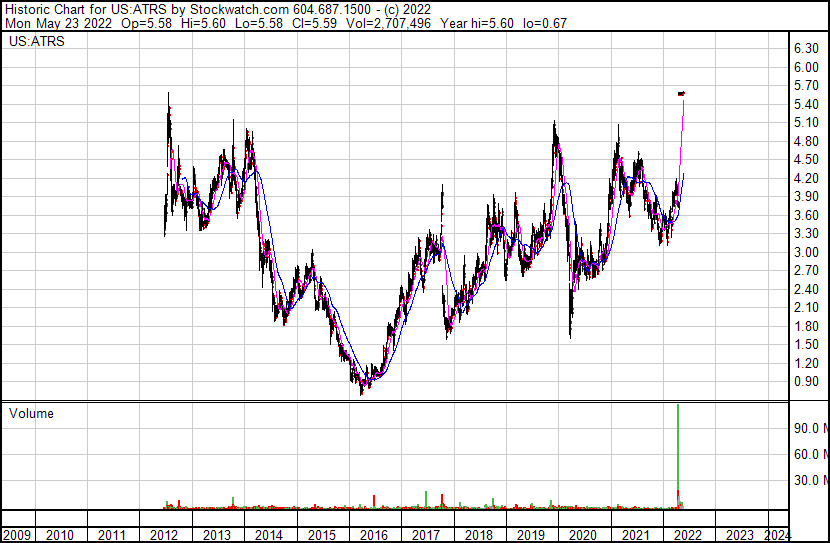Click the latest price bar near 5.60
This screenshot has width=830, height=543.
pyautogui.click(x=681, y=94)
